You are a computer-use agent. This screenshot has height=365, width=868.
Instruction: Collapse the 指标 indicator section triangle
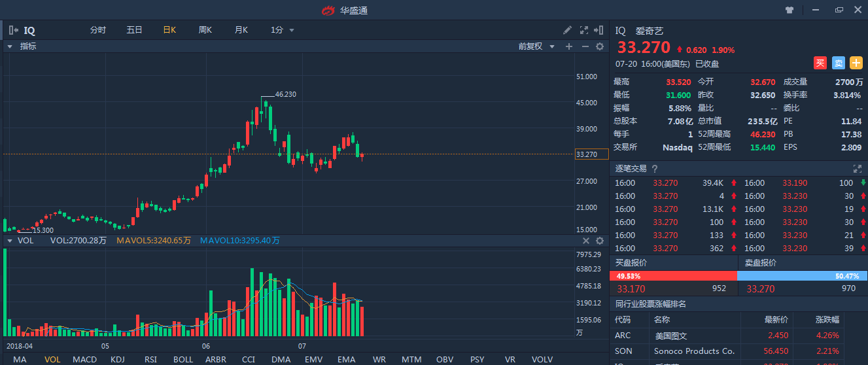10,46
